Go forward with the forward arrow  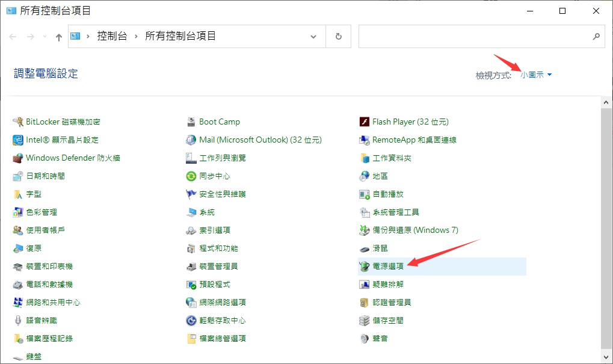point(31,37)
